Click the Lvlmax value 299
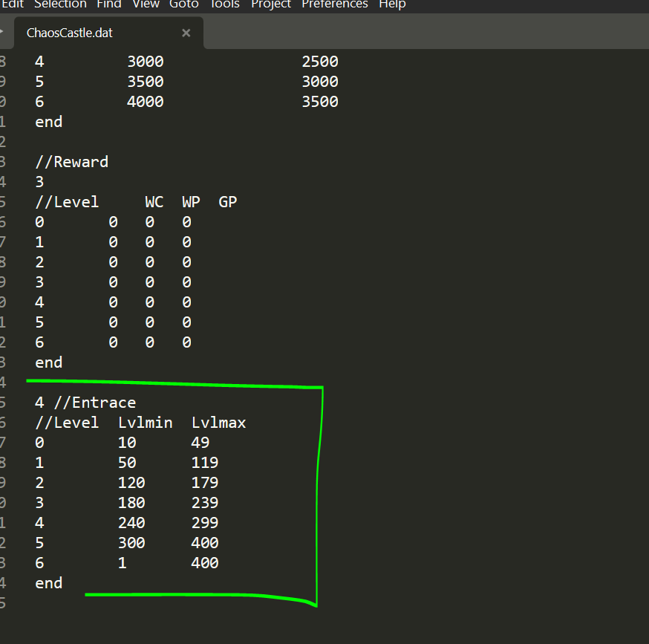Screen dimensions: 649x644 pyautogui.click(x=205, y=523)
